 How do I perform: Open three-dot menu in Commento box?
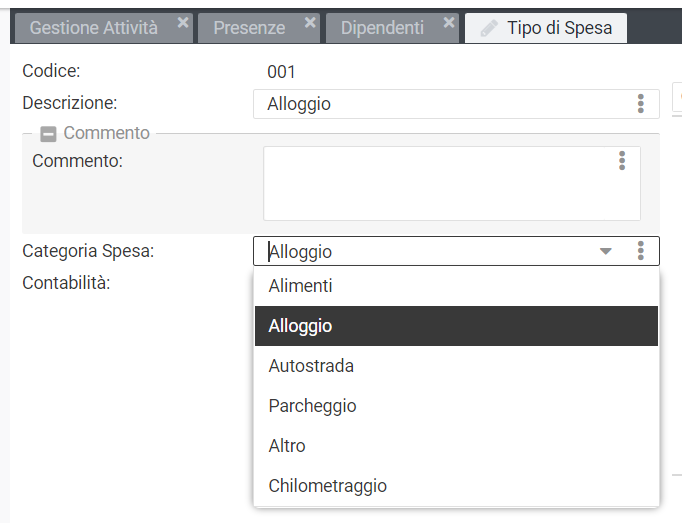coord(622,160)
